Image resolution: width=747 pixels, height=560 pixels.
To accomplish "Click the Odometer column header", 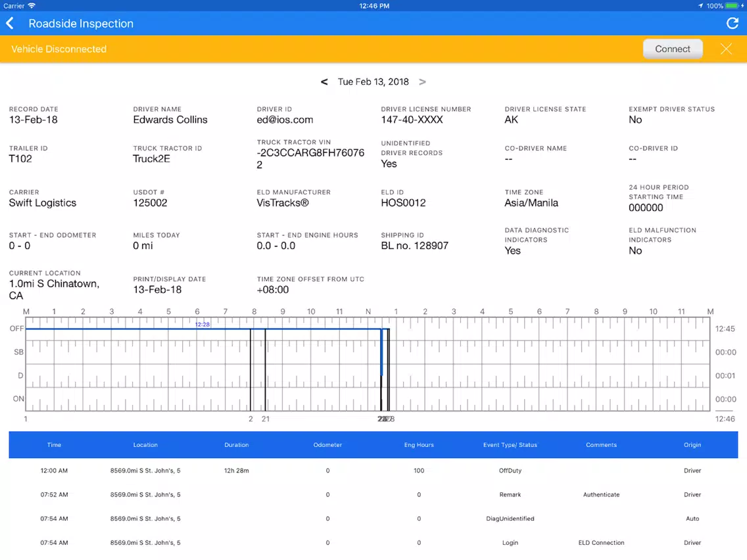I will [x=327, y=445].
